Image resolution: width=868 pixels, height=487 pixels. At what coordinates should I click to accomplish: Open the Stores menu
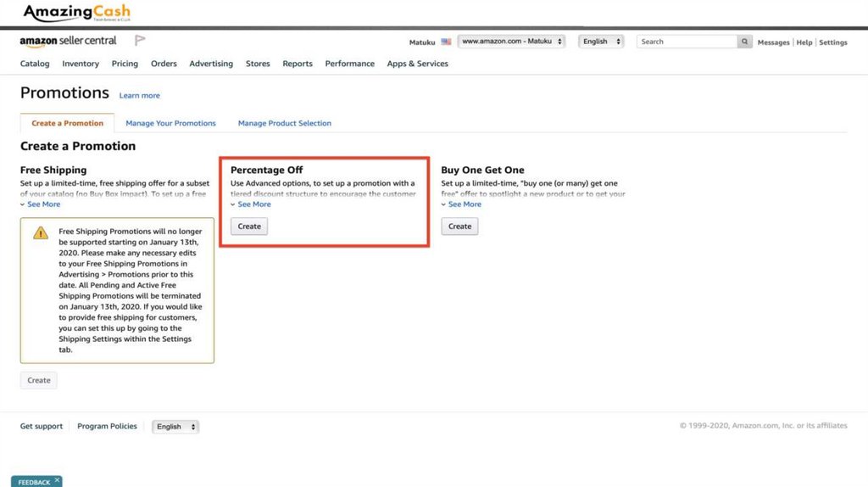click(x=258, y=64)
